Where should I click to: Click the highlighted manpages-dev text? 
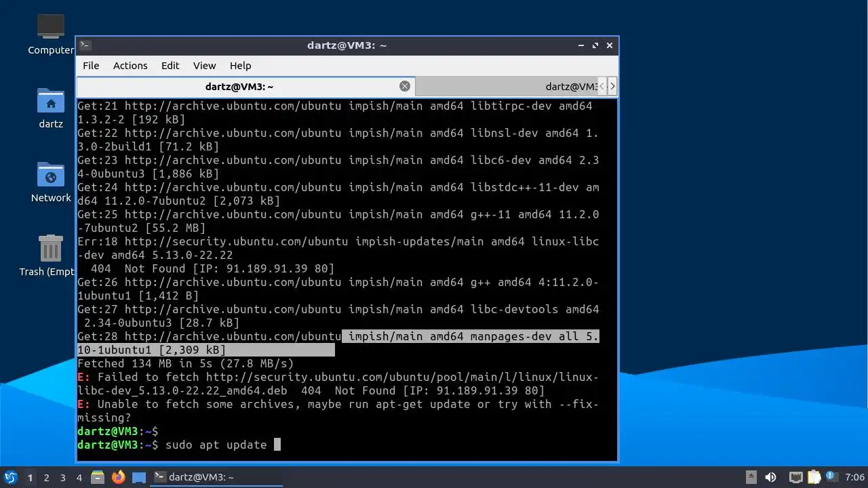338,343
